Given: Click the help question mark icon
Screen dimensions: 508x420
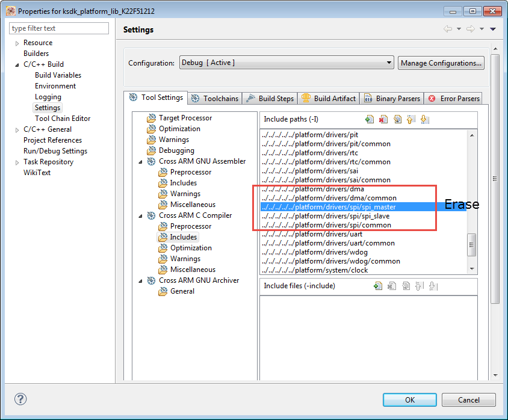Looking at the screenshot, I should (x=20, y=399).
